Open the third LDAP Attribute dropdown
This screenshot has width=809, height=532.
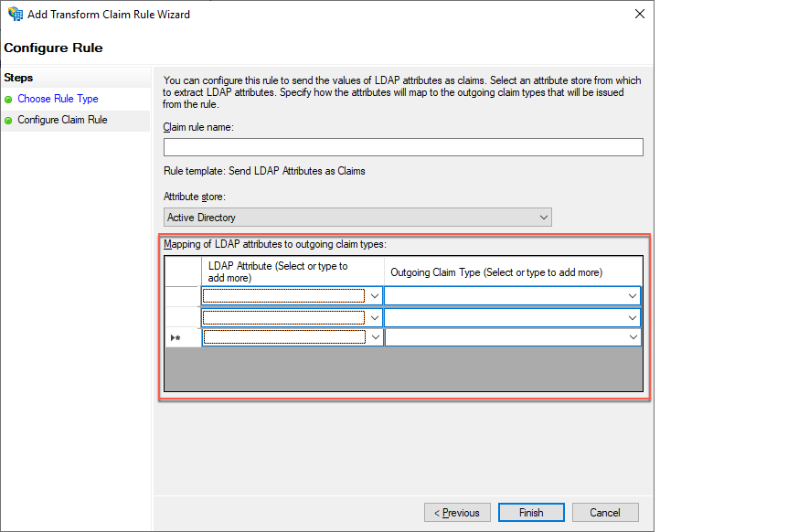[375, 336]
